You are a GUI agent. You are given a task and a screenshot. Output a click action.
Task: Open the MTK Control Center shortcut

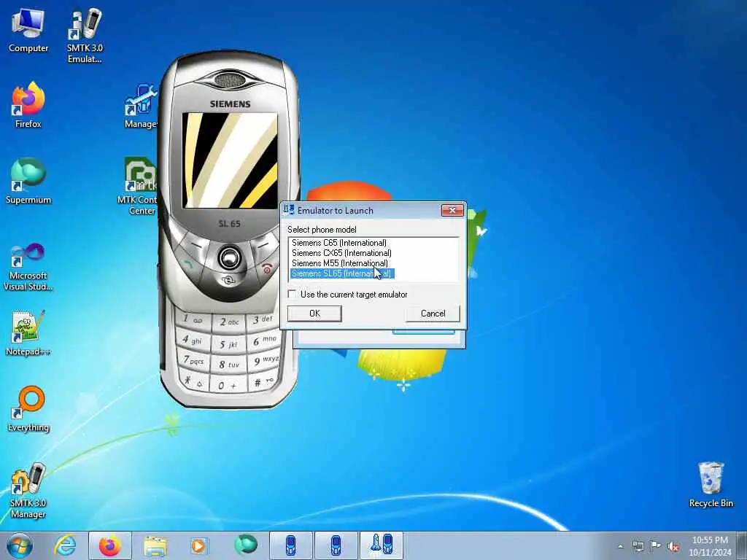[138, 186]
